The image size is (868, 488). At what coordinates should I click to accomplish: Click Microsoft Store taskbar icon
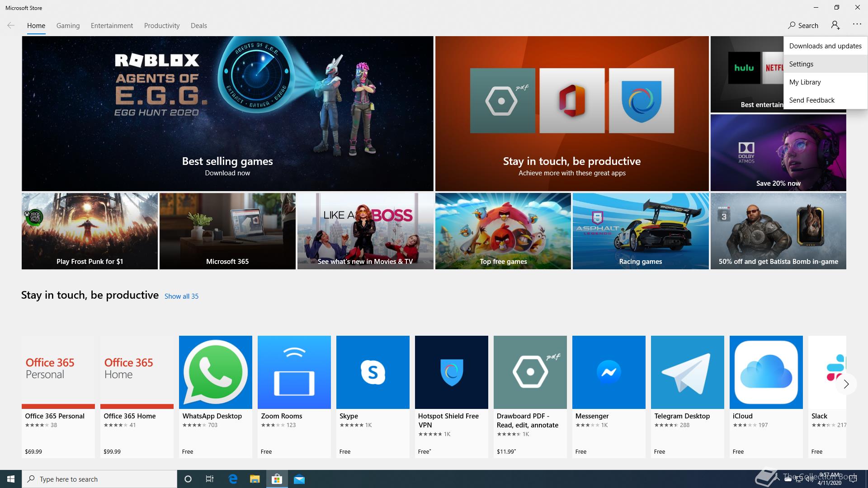coord(277,479)
